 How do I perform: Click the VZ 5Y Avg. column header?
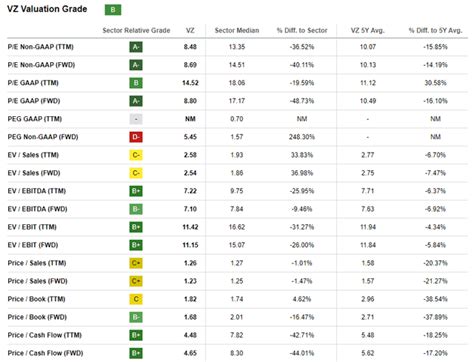[x=368, y=30]
